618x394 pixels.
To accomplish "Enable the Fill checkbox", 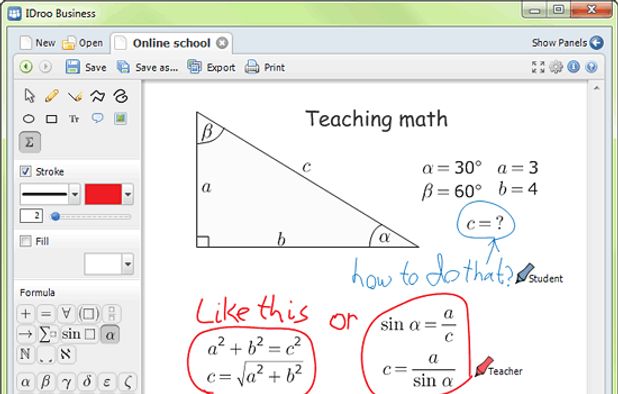I will [26, 241].
